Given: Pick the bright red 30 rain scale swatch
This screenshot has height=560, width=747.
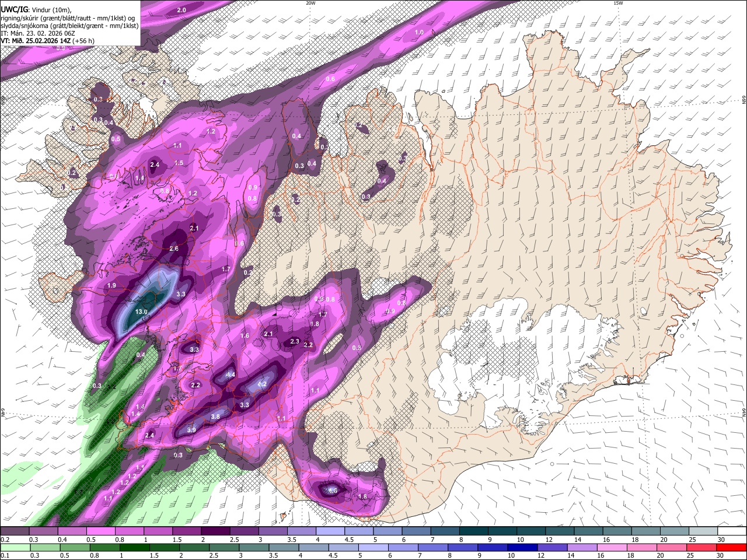Looking at the screenshot, I should point(732,548).
